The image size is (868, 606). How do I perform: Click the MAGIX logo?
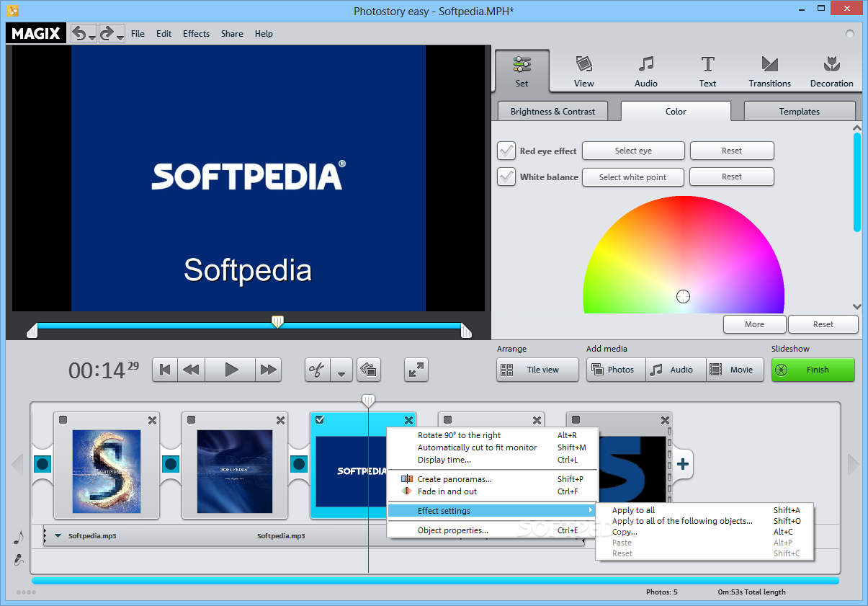(36, 33)
